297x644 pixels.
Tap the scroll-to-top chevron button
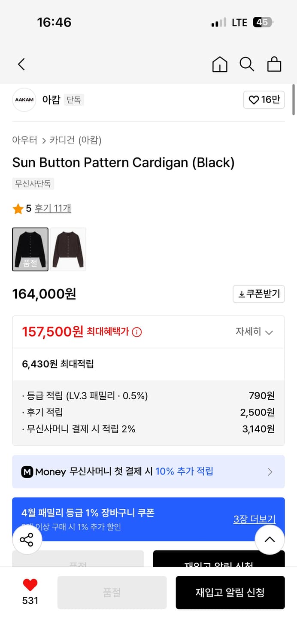coord(270,540)
